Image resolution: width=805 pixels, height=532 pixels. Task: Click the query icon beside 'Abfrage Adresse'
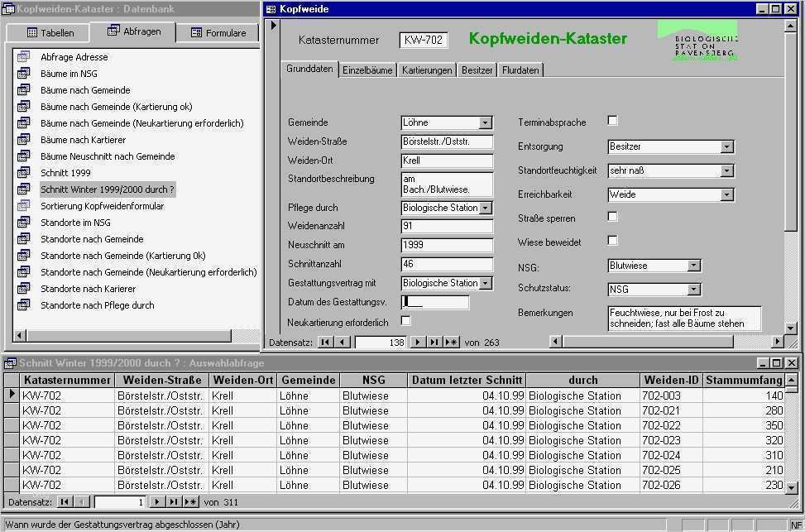tap(24, 57)
